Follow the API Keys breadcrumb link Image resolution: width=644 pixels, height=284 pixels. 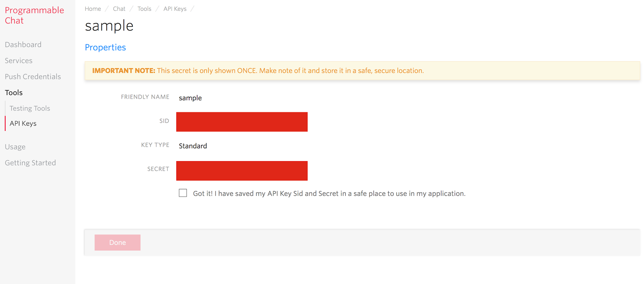175,9
